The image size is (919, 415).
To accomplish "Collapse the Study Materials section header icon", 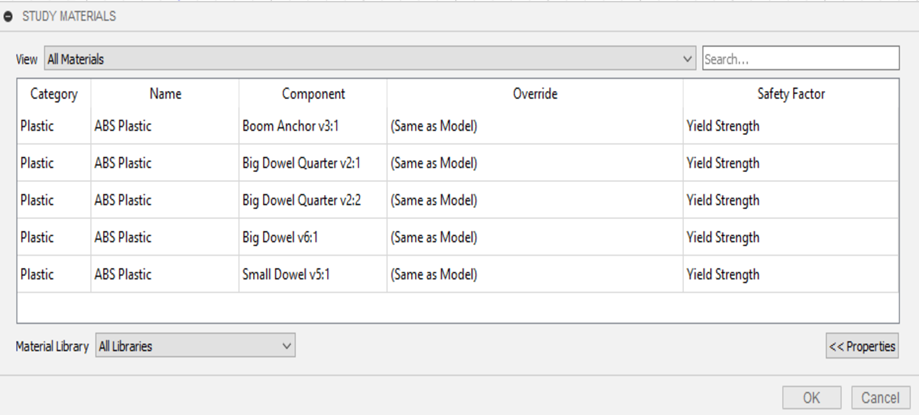I will pyautogui.click(x=8, y=16).
